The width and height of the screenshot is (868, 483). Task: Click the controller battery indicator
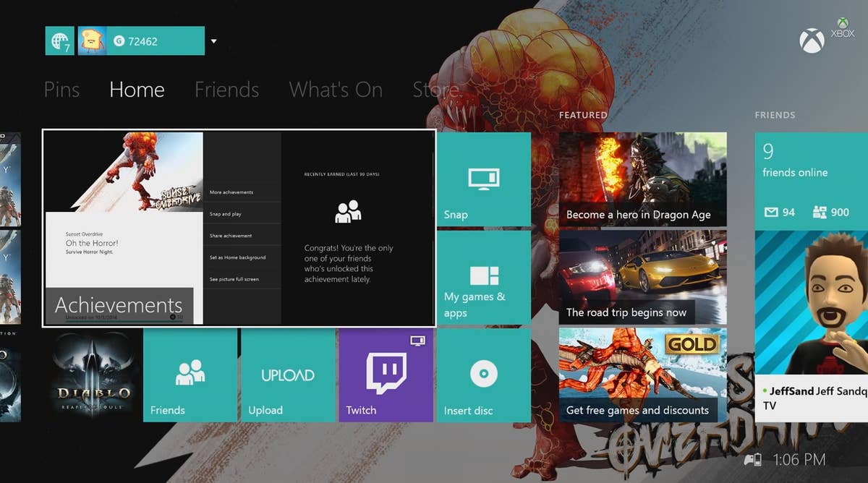[x=751, y=458]
